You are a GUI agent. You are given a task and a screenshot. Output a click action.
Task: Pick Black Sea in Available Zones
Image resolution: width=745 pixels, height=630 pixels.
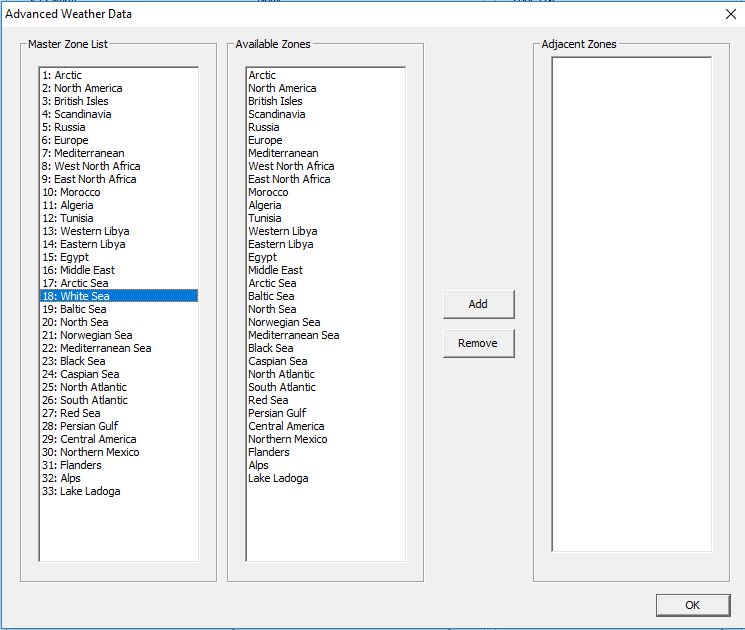(326, 348)
